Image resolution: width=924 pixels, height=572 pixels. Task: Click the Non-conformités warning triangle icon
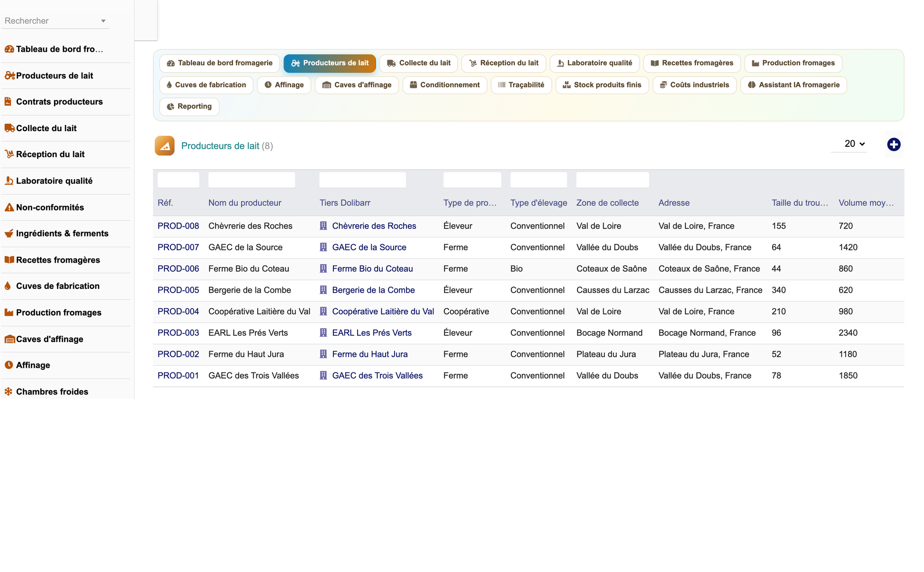coord(9,207)
